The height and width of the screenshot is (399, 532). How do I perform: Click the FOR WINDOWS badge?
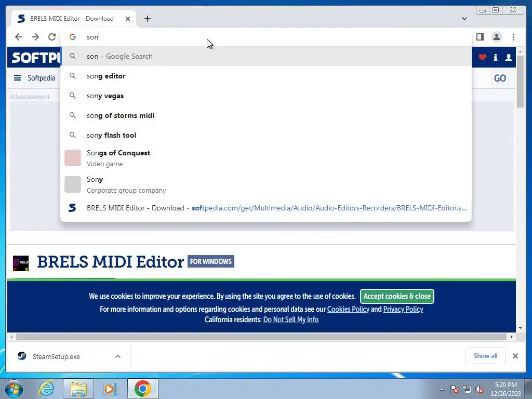211,261
